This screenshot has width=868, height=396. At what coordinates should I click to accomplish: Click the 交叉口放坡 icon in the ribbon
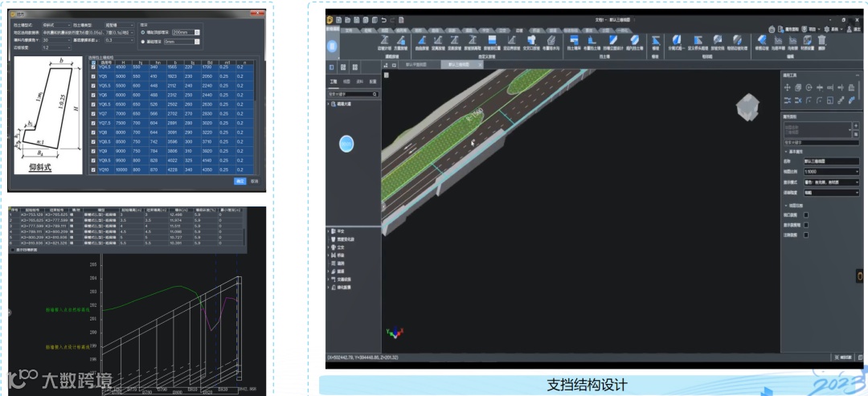coord(531,40)
